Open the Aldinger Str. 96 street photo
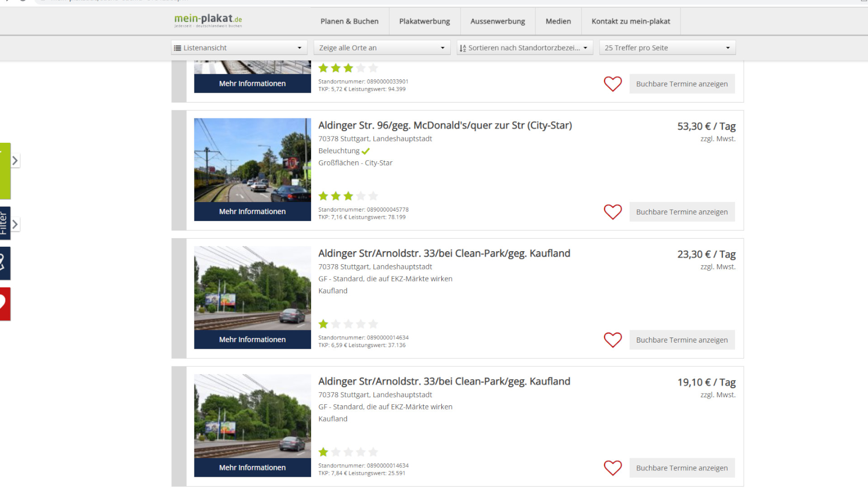Screen dimensions: 868x488 pyautogui.click(x=252, y=160)
